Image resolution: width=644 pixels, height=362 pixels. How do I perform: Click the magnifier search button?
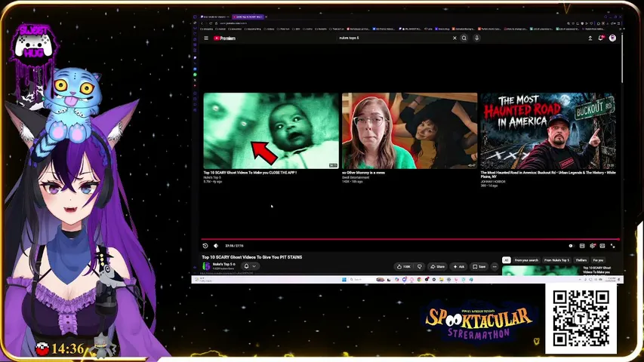pos(464,38)
